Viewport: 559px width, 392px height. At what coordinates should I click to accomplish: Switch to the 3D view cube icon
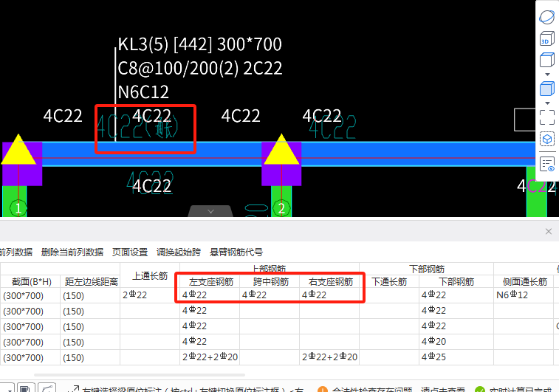pos(547,38)
